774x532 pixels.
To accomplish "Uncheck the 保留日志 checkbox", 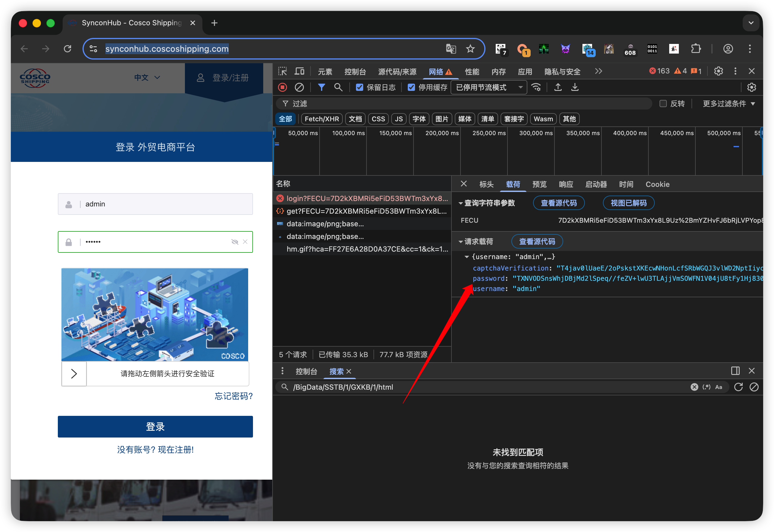I will [x=359, y=87].
